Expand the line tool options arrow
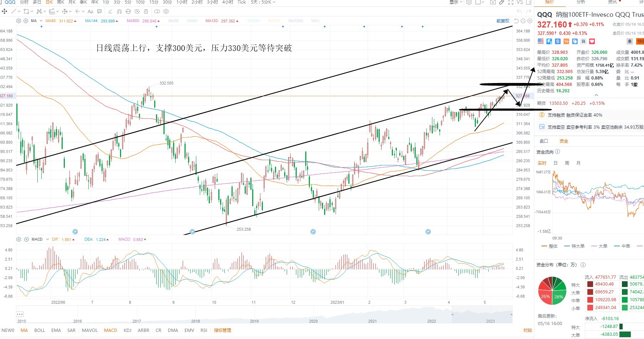 (x=19, y=11)
